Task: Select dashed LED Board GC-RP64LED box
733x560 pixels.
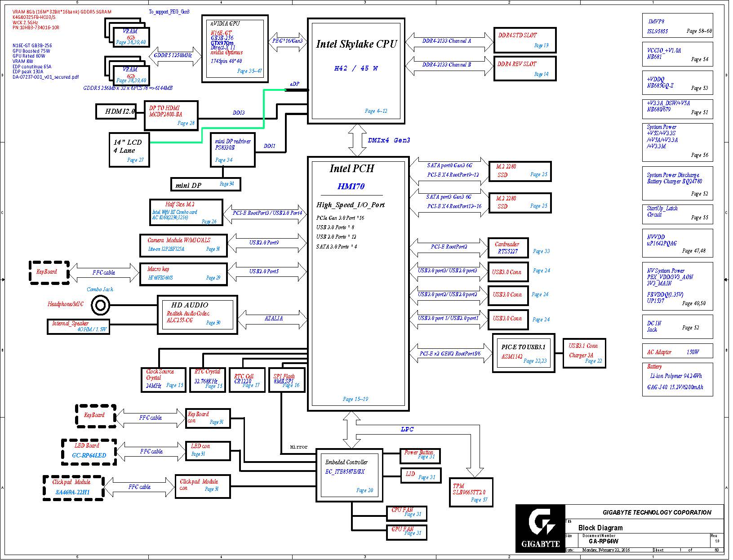Action: [x=89, y=452]
